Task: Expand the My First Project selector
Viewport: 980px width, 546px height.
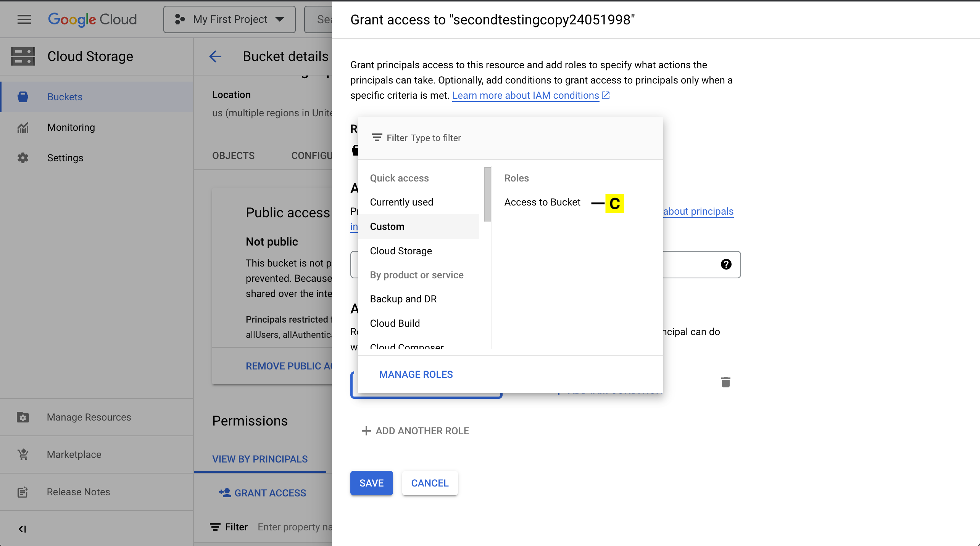Action: [x=230, y=19]
